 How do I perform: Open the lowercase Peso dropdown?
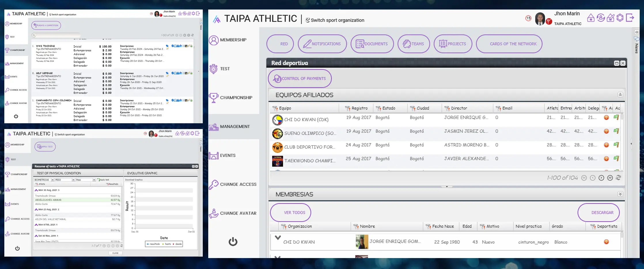pos(86,180)
